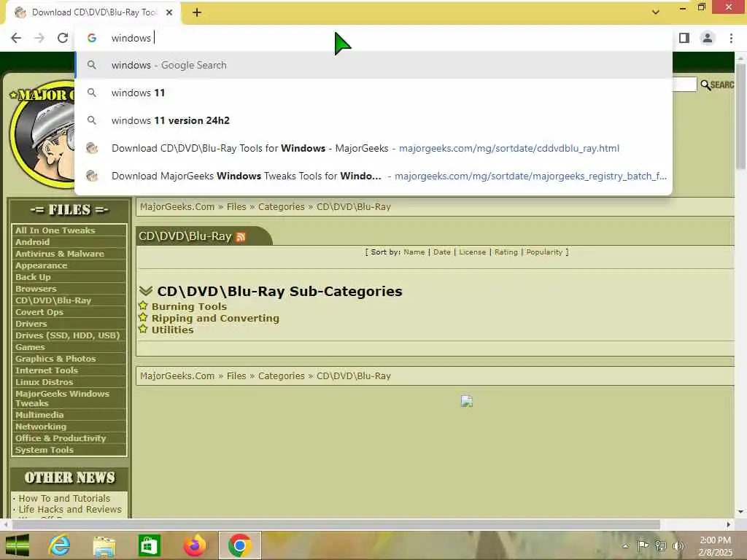This screenshot has width=747, height=560.
Task: Open the Internet Tools category
Action: pos(46,370)
